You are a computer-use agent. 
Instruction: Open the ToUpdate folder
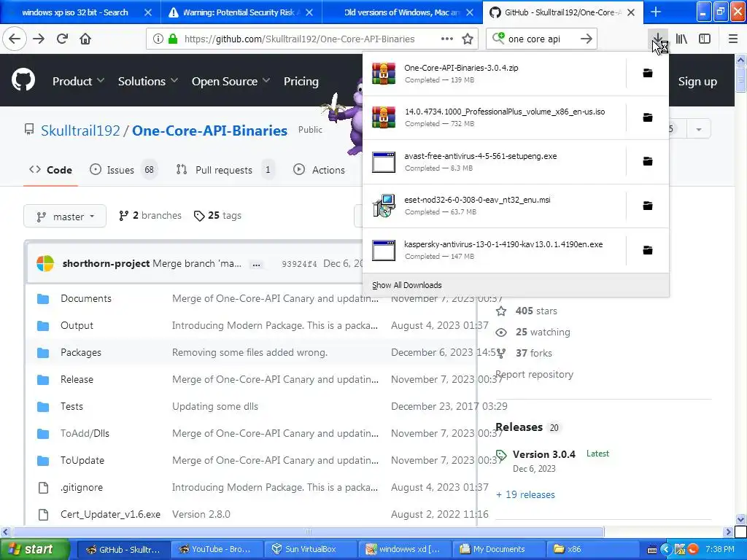[82, 461]
